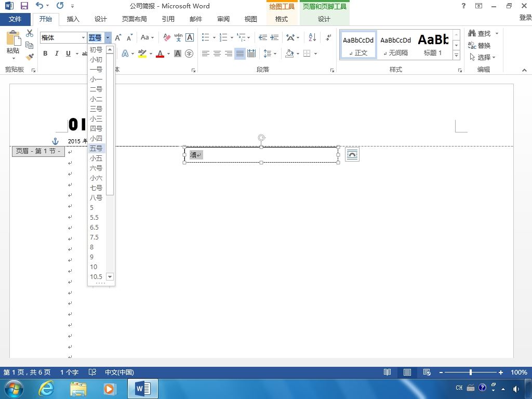Cut selection with scissors icon
The height and width of the screenshot is (399, 532).
pos(30,33)
